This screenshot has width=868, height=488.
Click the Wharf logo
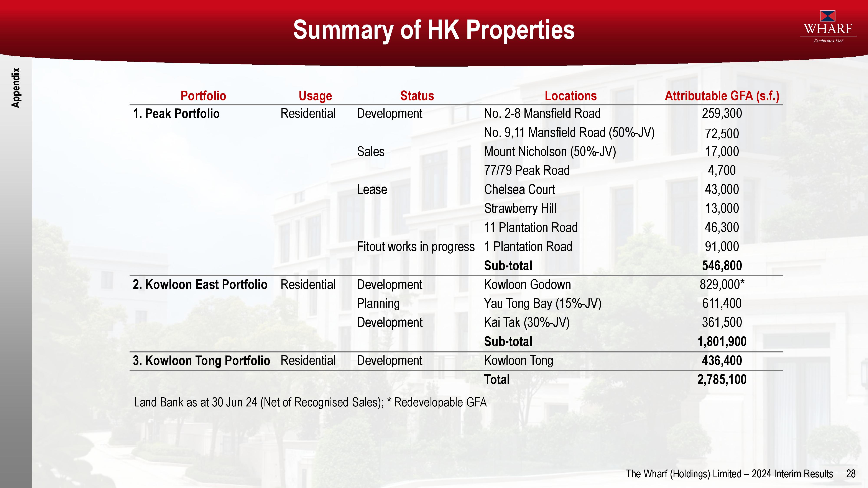(829, 27)
